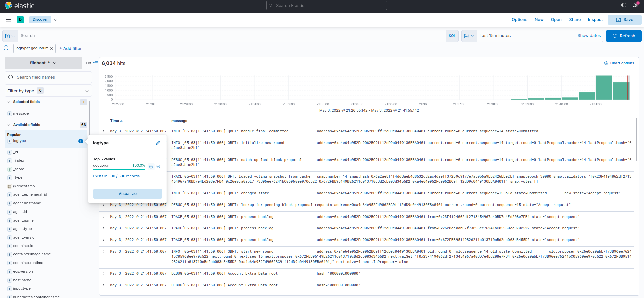Click the Elastic logo home icon
Image resolution: width=644 pixels, height=298 pixels.
pos(8,6)
